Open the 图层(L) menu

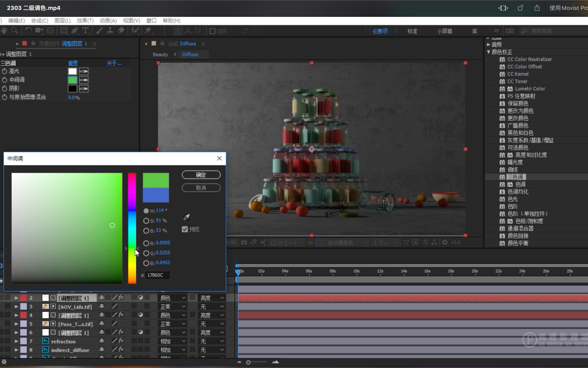coord(62,21)
